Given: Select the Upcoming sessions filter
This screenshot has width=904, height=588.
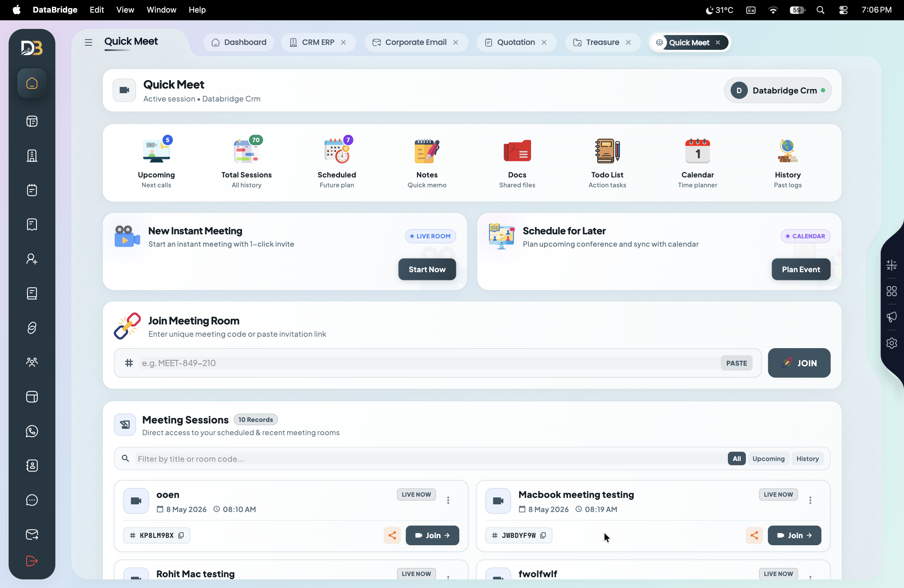Looking at the screenshot, I should [768, 459].
